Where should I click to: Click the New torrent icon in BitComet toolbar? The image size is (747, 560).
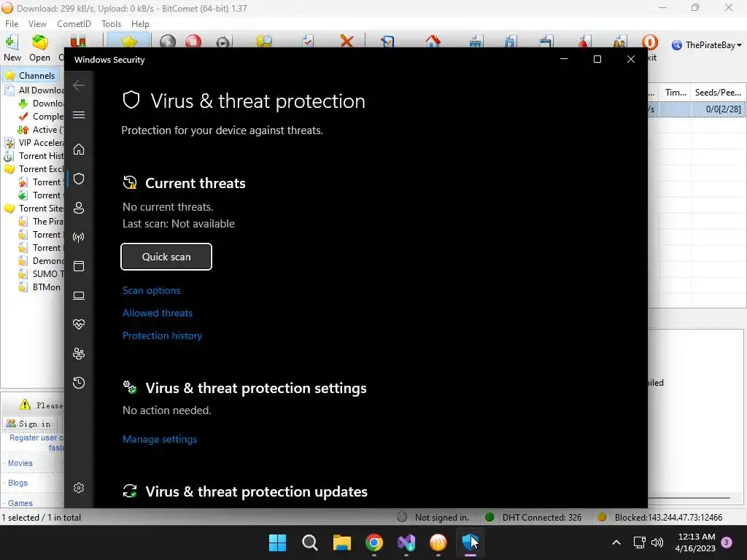tap(12, 47)
